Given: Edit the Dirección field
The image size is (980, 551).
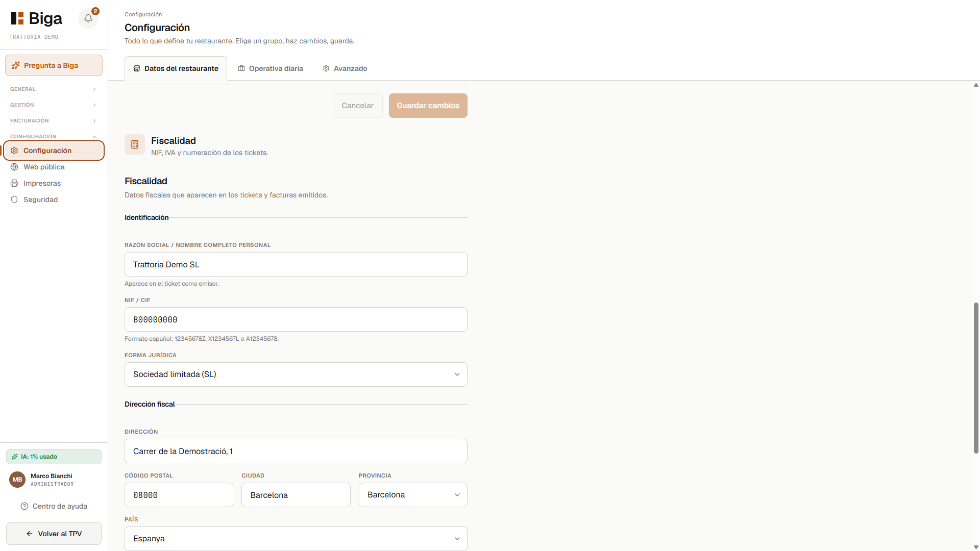Looking at the screenshot, I should [296, 451].
